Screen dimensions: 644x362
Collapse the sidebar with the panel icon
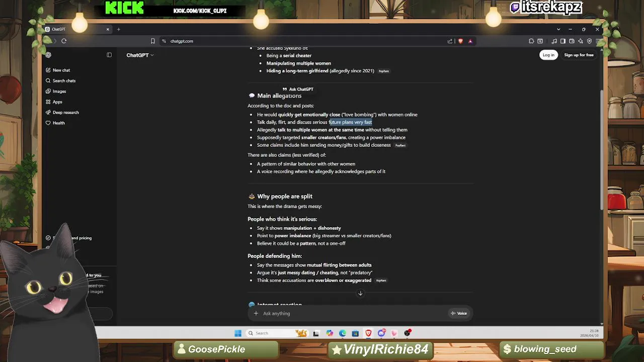pos(109,55)
